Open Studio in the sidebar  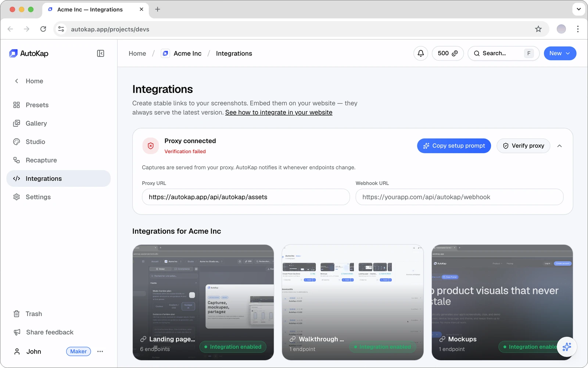[x=58, y=142]
